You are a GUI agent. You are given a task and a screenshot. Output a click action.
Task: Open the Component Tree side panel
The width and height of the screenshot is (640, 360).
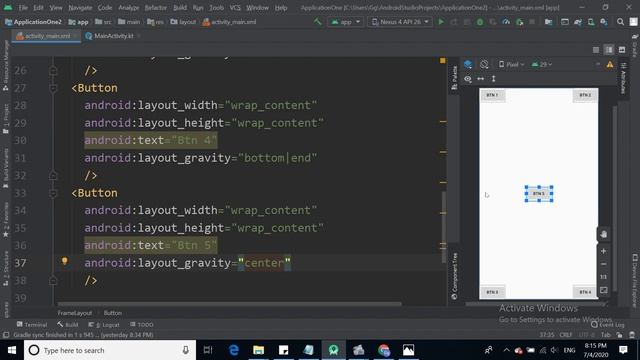pos(454,276)
